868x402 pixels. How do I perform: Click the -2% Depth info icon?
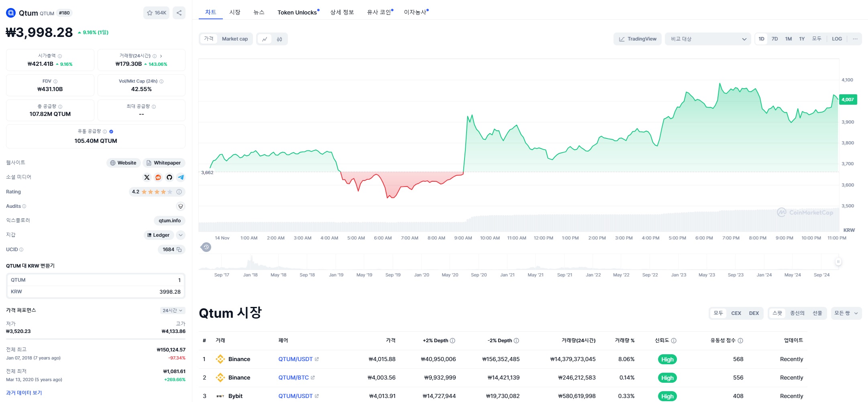pos(516,341)
